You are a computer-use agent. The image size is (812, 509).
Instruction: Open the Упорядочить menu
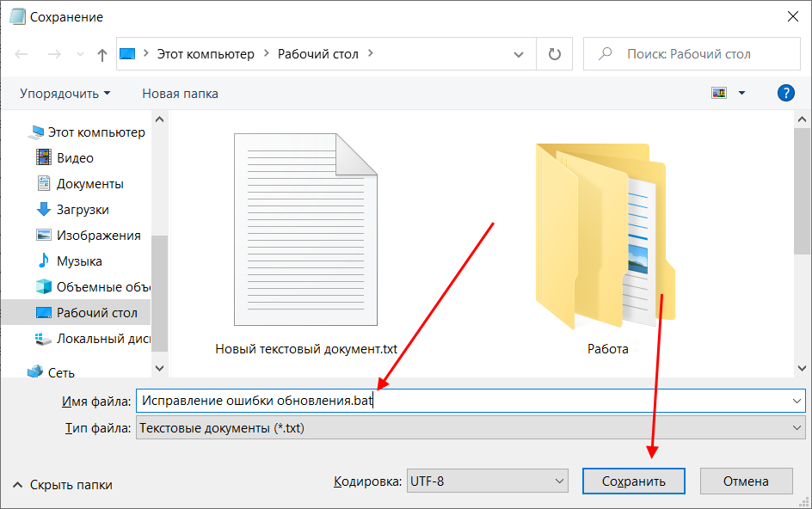coord(65,93)
